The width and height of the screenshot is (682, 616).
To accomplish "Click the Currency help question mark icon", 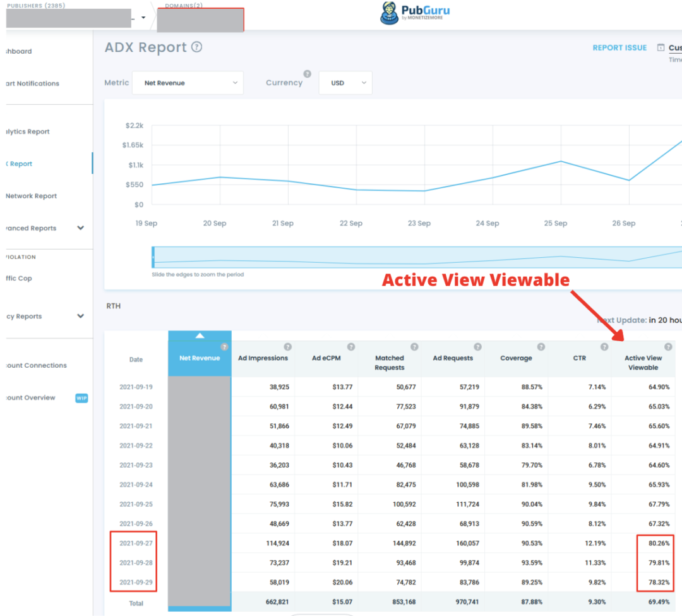I will pyautogui.click(x=308, y=73).
